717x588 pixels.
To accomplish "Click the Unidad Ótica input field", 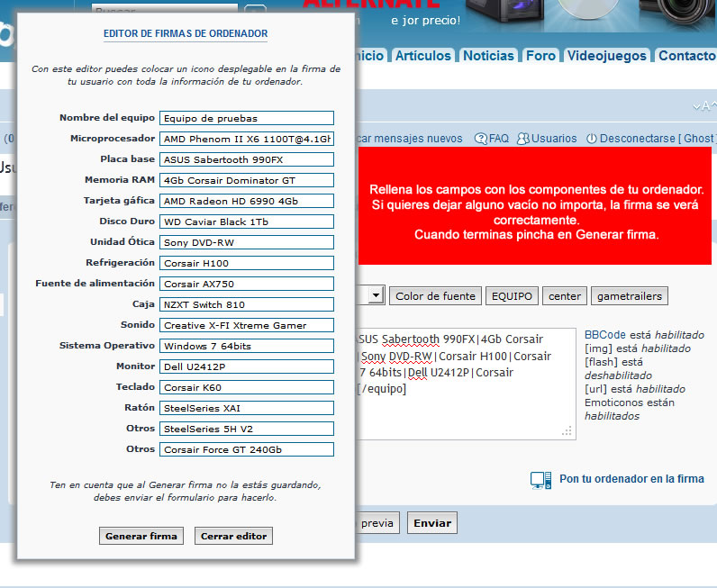I will pyautogui.click(x=247, y=242).
